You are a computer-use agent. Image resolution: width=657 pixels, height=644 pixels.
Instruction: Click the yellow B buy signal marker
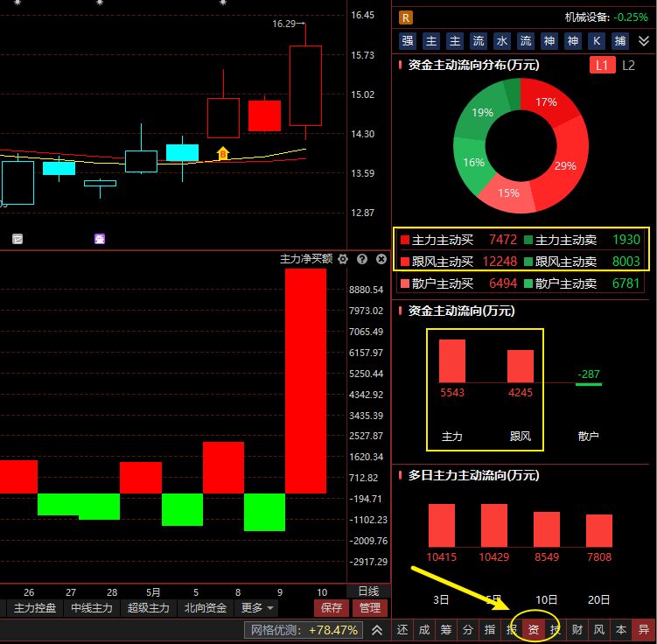point(223,153)
